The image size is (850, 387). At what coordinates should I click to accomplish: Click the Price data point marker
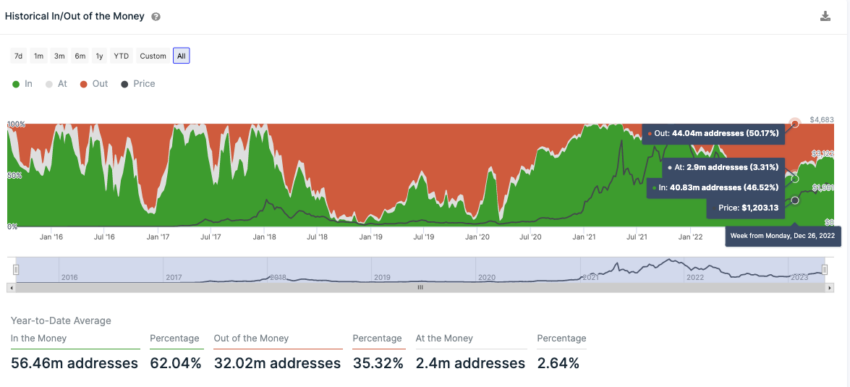[795, 200]
